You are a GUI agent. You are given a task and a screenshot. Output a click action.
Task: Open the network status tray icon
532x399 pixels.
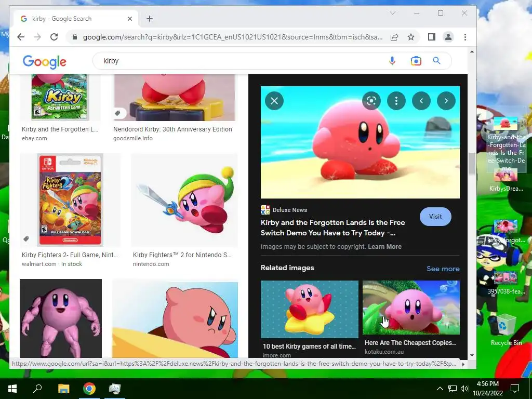pyautogui.click(x=453, y=389)
